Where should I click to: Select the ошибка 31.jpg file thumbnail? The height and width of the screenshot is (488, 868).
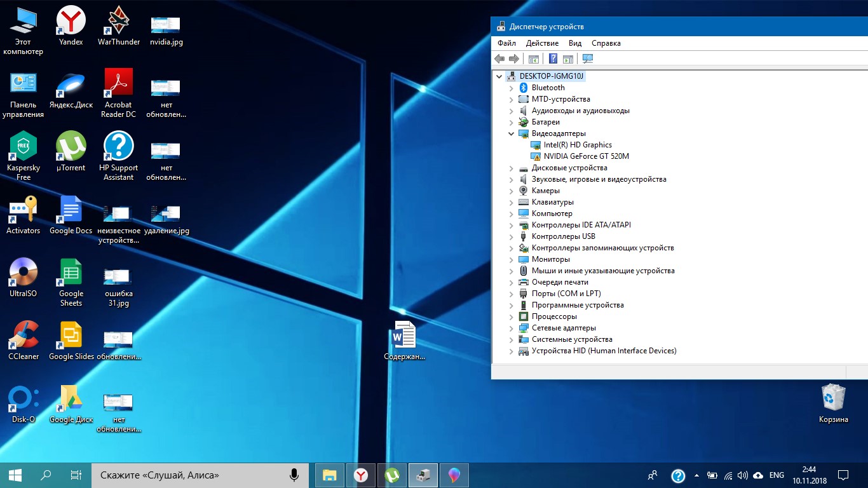click(119, 287)
